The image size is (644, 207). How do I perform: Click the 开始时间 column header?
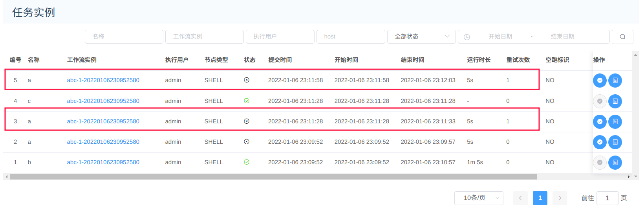346,60
